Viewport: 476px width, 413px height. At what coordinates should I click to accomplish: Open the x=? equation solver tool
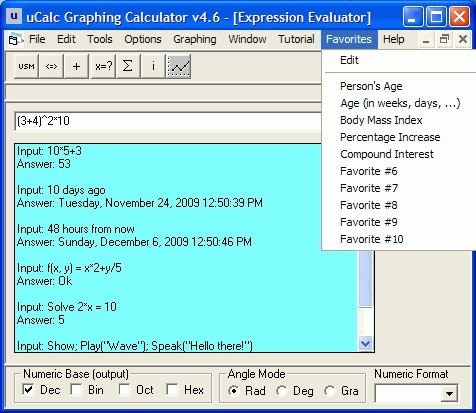click(103, 66)
